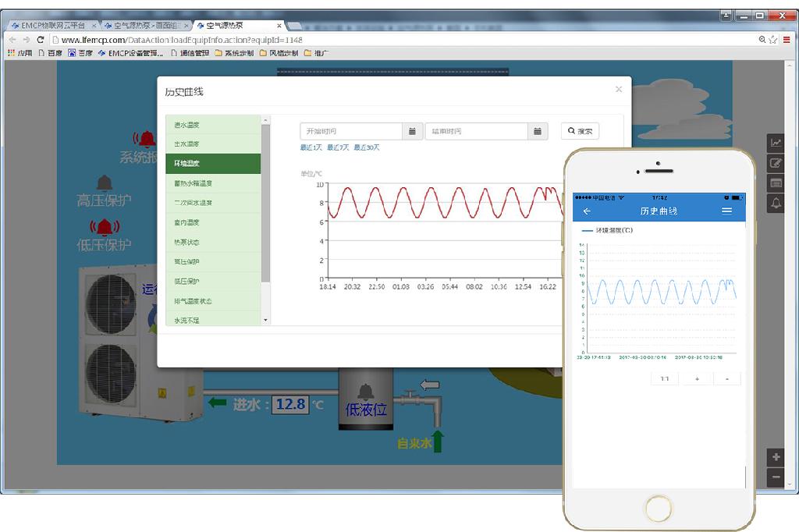Open the Chrome hamburger menu
The height and width of the screenshot is (532, 799).
tap(787, 39)
